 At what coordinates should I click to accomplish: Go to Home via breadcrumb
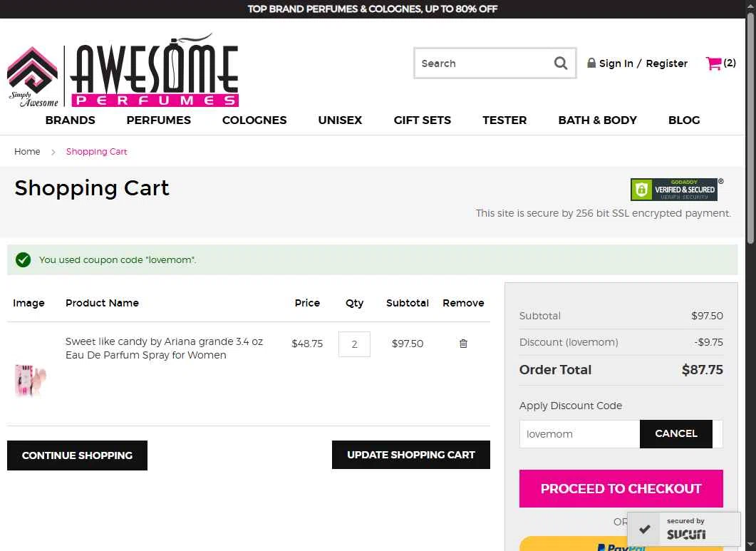pyautogui.click(x=27, y=152)
